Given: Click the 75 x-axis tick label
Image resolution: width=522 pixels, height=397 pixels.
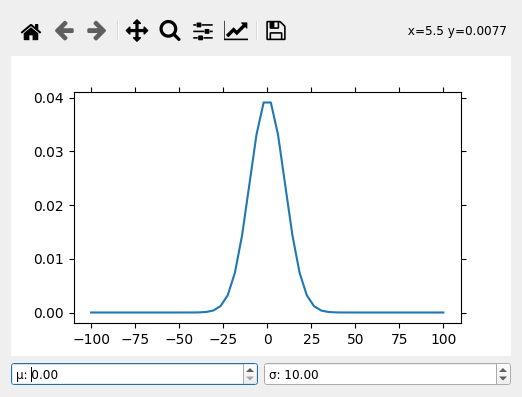Looking at the screenshot, I should click(x=399, y=339).
